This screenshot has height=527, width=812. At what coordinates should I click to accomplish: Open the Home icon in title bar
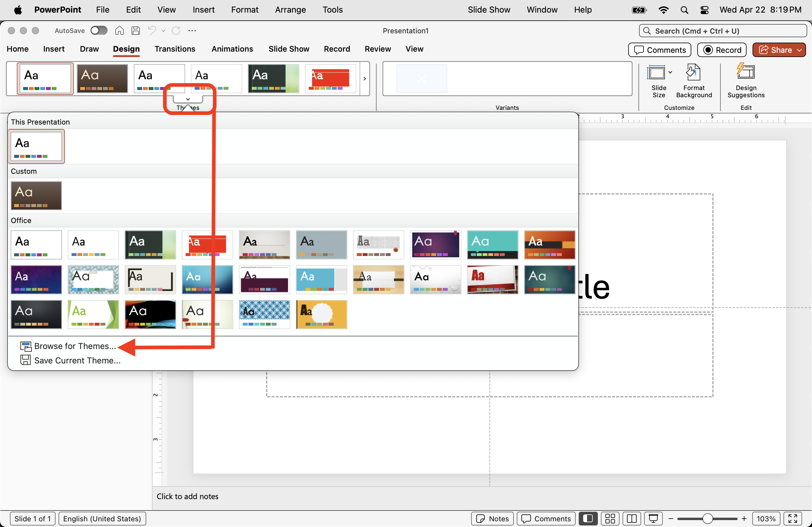click(x=120, y=31)
